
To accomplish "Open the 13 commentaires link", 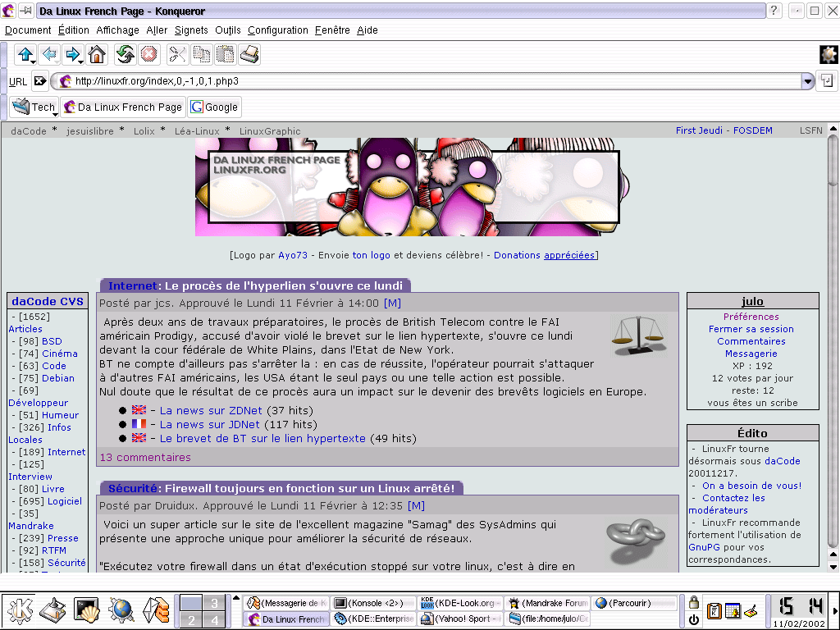I will [145, 457].
